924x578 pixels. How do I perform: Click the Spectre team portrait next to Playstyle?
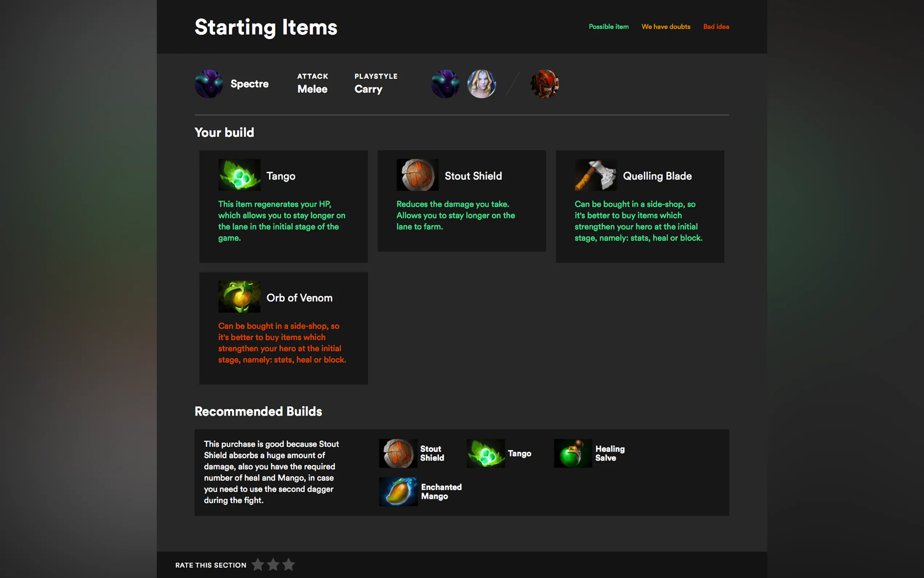[x=445, y=84]
